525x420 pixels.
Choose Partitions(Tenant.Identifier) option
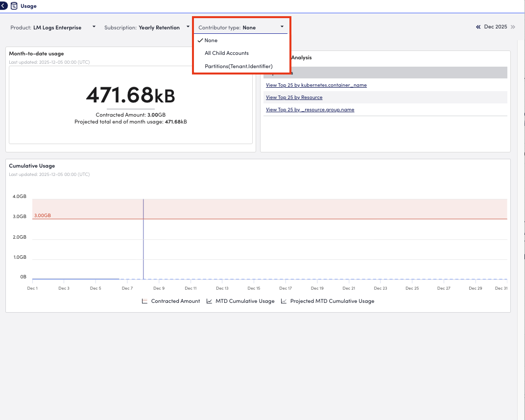point(239,66)
